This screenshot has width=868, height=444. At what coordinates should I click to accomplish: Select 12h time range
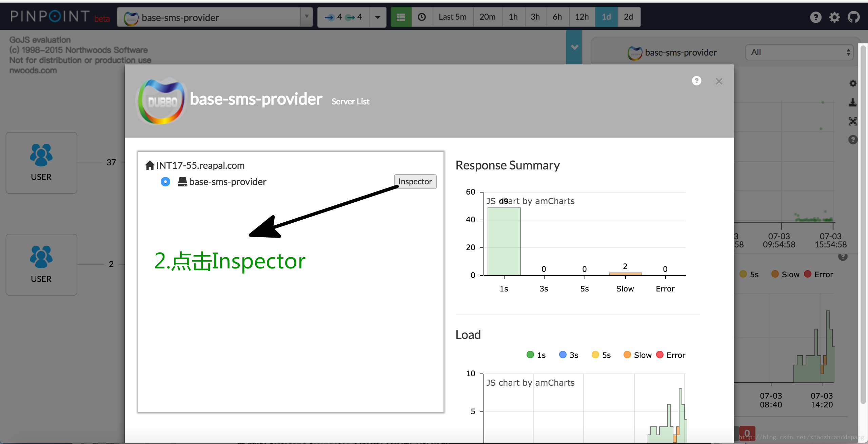[x=582, y=17]
